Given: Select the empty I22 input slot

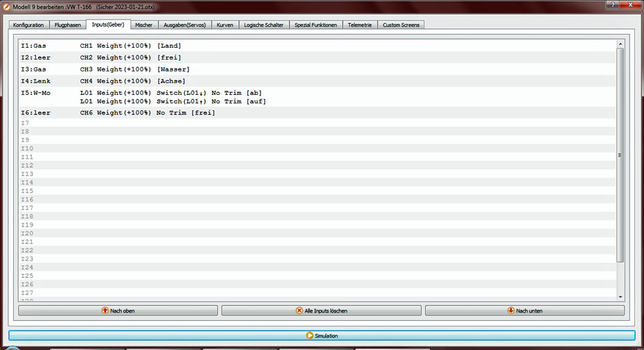Looking at the screenshot, I should [x=317, y=250].
